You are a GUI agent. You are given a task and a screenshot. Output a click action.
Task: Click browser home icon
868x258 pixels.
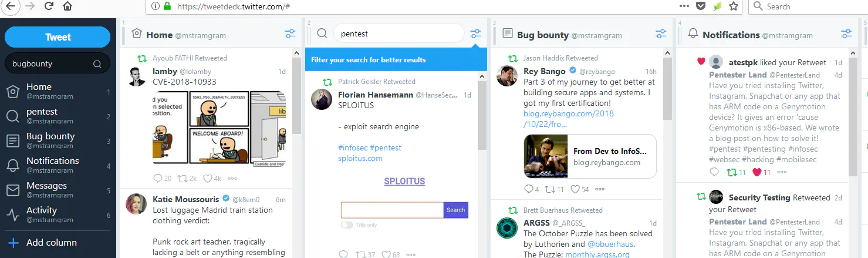(67, 6)
